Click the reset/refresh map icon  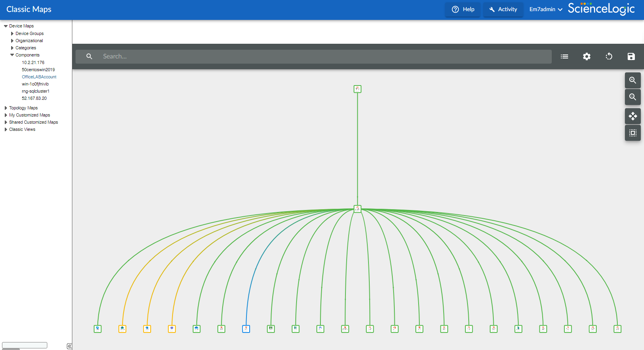tap(609, 56)
